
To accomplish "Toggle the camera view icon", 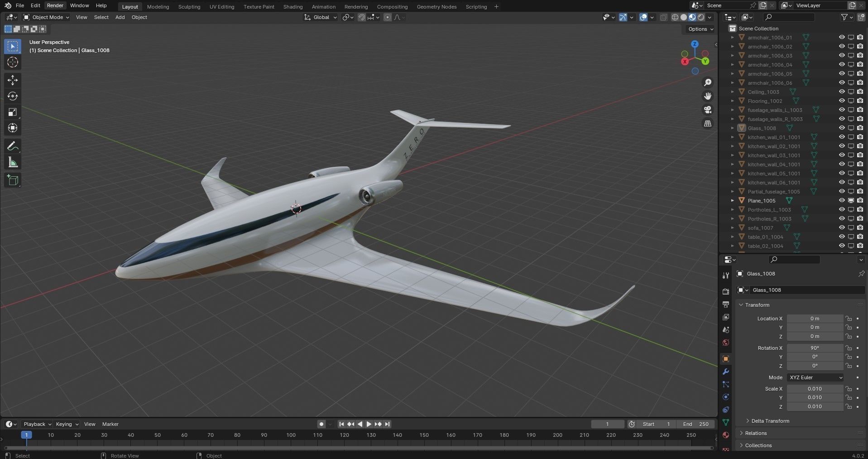I will pyautogui.click(x=707, y=110).
